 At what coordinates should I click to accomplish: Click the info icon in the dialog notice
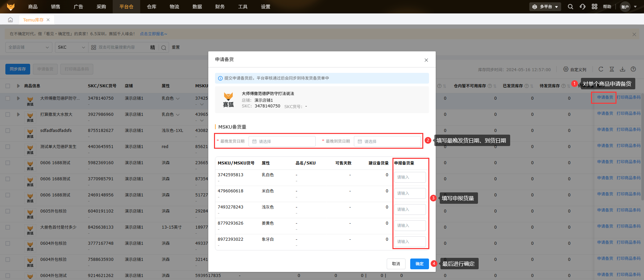[220, 78]
